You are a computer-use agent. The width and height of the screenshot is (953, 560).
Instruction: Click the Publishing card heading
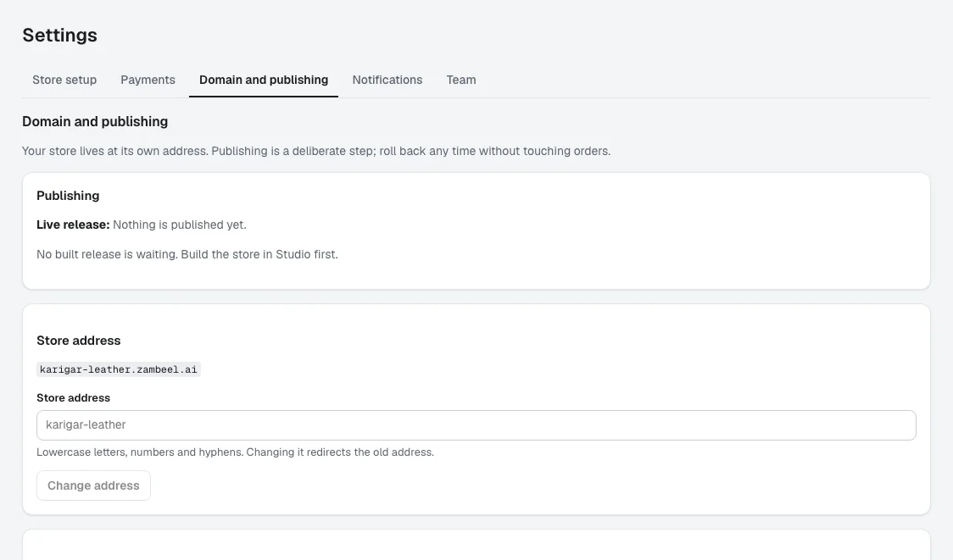68,196
